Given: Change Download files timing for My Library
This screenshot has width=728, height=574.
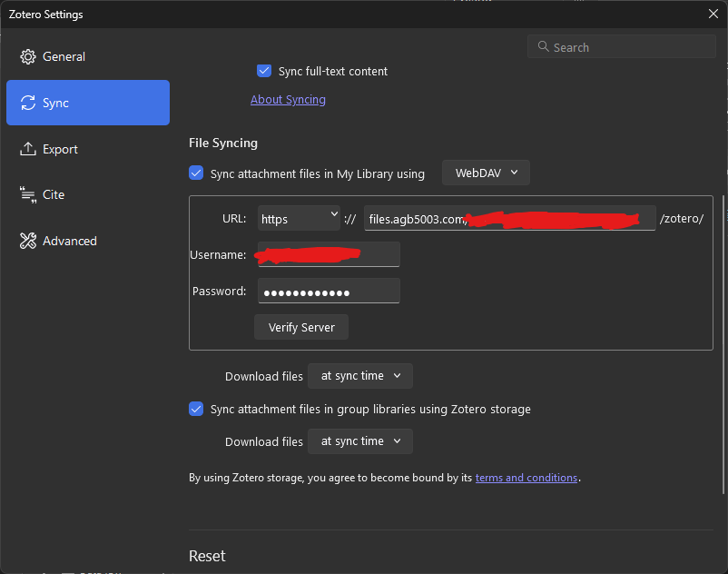Looking at the screenshot, I should [359, 375].
